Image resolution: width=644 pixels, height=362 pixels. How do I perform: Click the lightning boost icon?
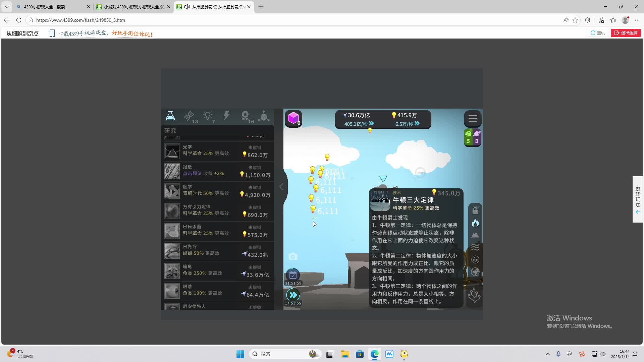click(226, 116)
